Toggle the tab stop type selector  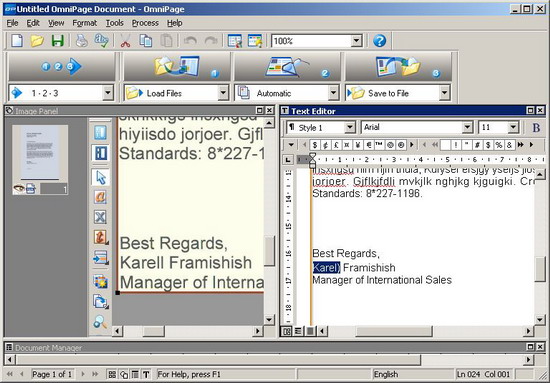point(288,160)
